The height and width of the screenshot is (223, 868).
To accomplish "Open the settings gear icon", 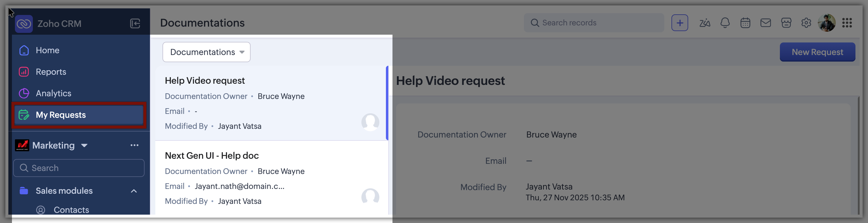I will click(806, 23).
